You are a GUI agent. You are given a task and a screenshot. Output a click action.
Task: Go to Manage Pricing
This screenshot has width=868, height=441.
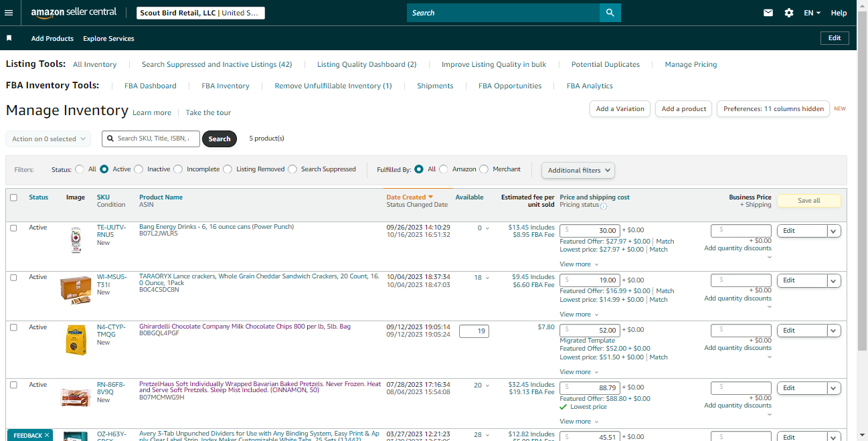(x=691, y=64)
